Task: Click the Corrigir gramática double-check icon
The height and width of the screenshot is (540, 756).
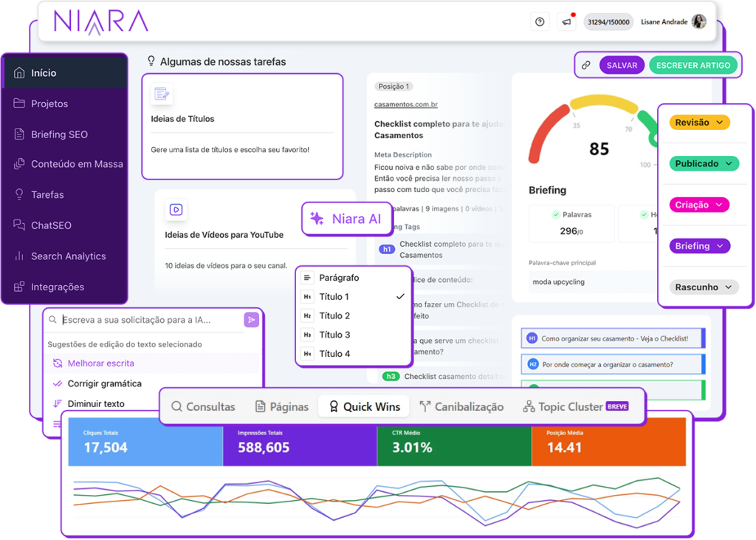Action: tap(58, 383)
